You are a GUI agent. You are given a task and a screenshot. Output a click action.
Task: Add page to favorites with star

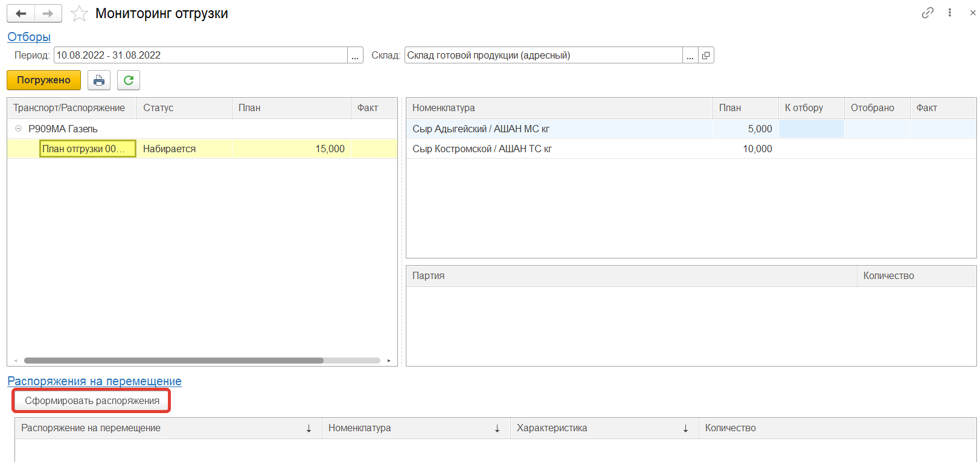(x=79, y=13)
